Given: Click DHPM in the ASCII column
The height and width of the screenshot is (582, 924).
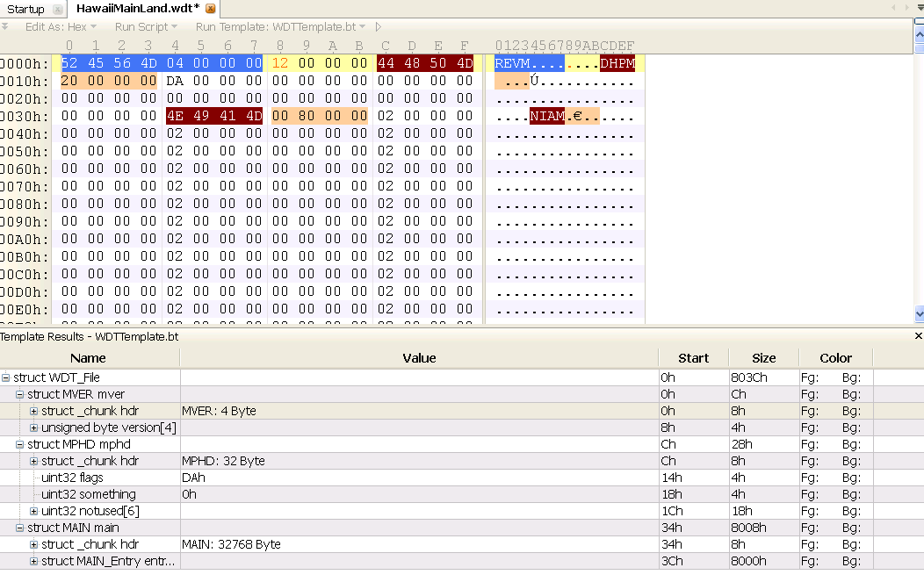Looking at the screenshot, I should [x=617, y=63].
